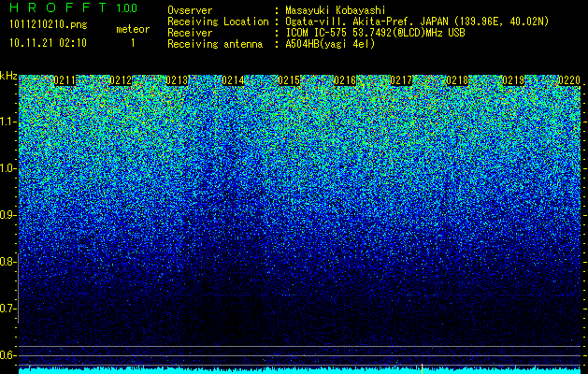Click the observer name Masayuki Kobayashi

tap(336, 10)
